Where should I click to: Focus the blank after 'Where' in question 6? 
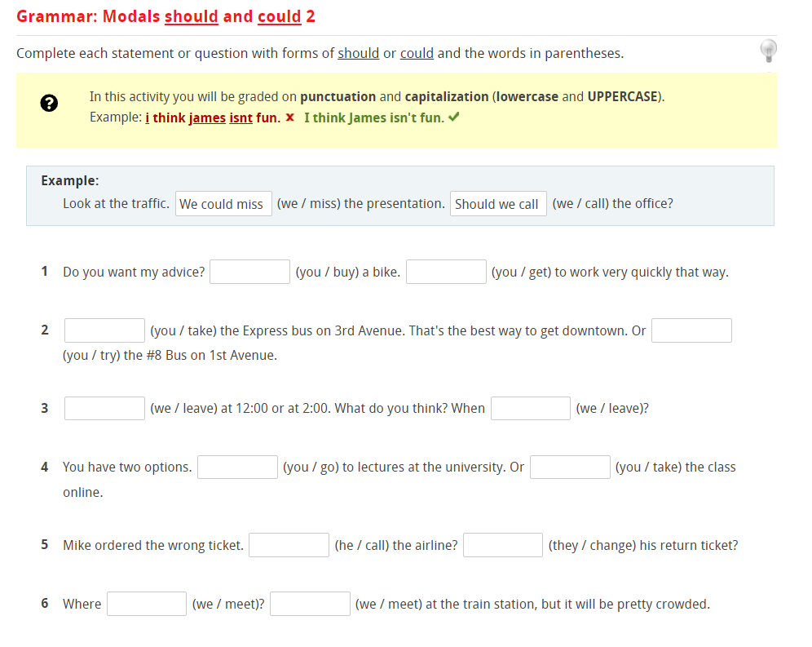(x=147, y=604)
